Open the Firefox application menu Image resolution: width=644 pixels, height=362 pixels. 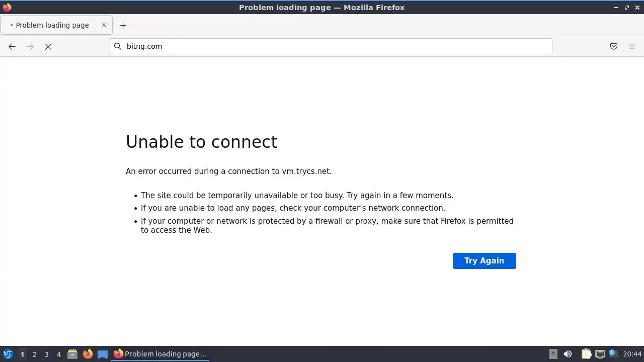click(x=632, y=46)
